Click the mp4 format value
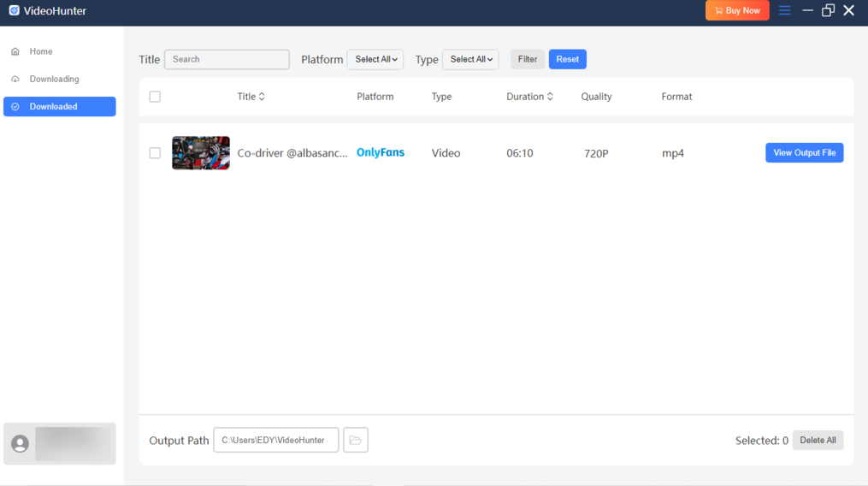This screenshot has width=868, height=486. (673, 153)
